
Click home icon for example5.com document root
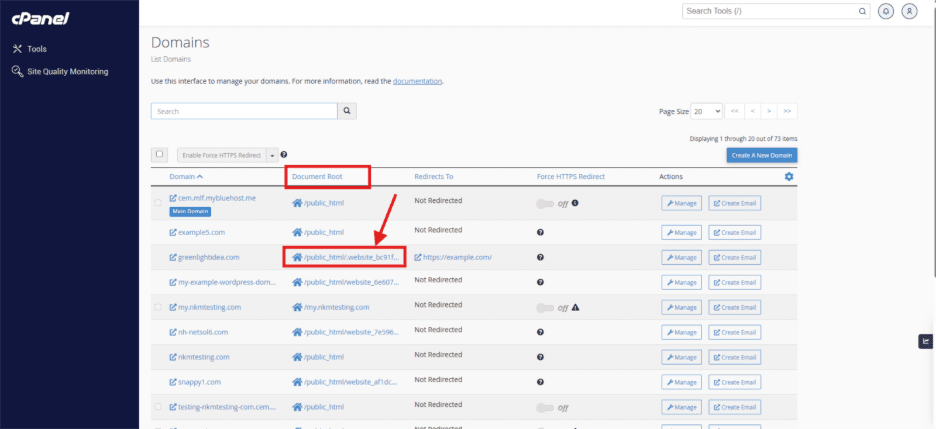[x=297, y=232]
